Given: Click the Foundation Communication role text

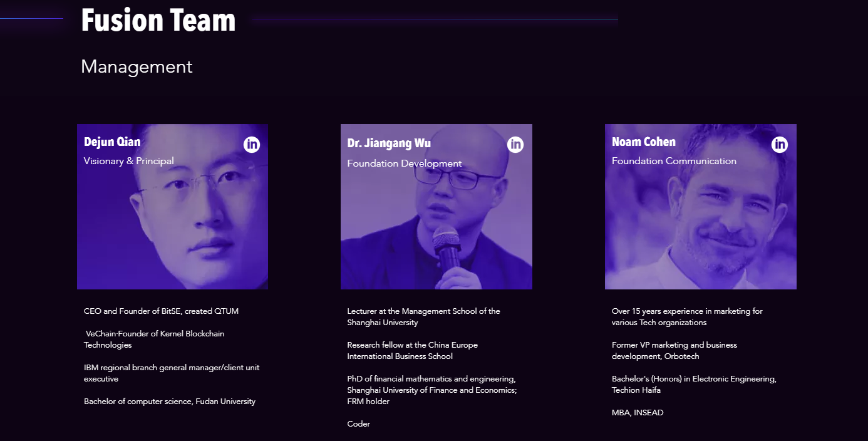Looking at the screenshot, I should (x=674, y=161).
